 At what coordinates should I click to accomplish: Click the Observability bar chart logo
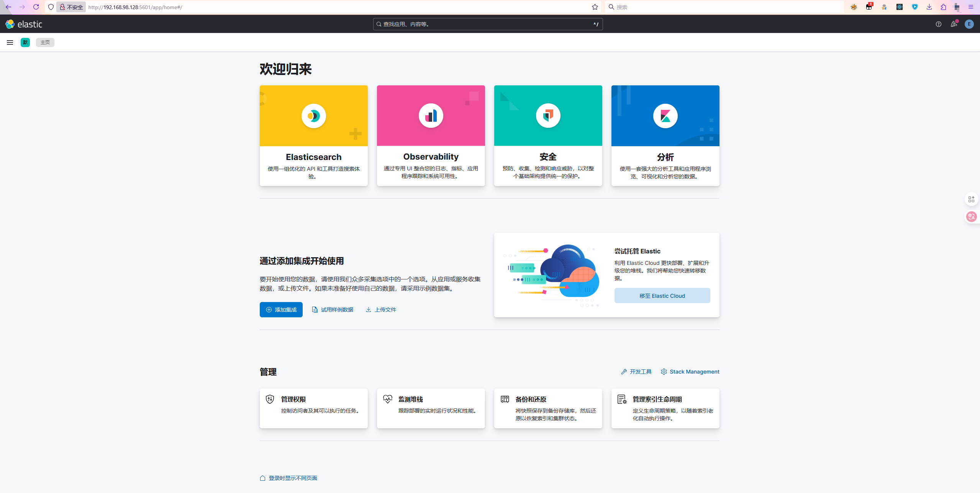point(431,116)
